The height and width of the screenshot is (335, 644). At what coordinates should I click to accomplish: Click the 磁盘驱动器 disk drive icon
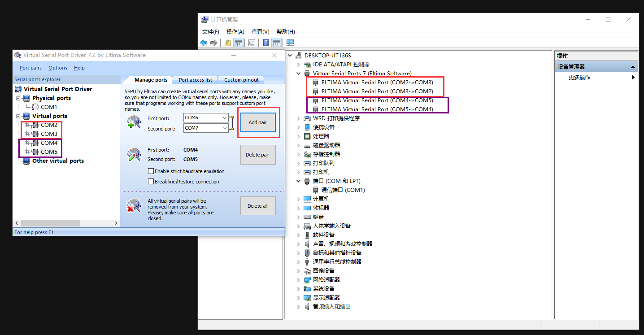307,145
